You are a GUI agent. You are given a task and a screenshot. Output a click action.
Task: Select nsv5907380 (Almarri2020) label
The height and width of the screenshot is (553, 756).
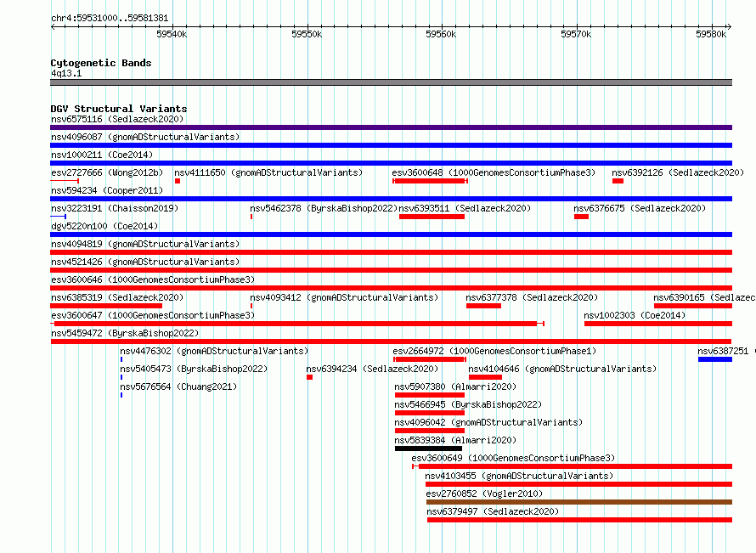click(455, 387)
